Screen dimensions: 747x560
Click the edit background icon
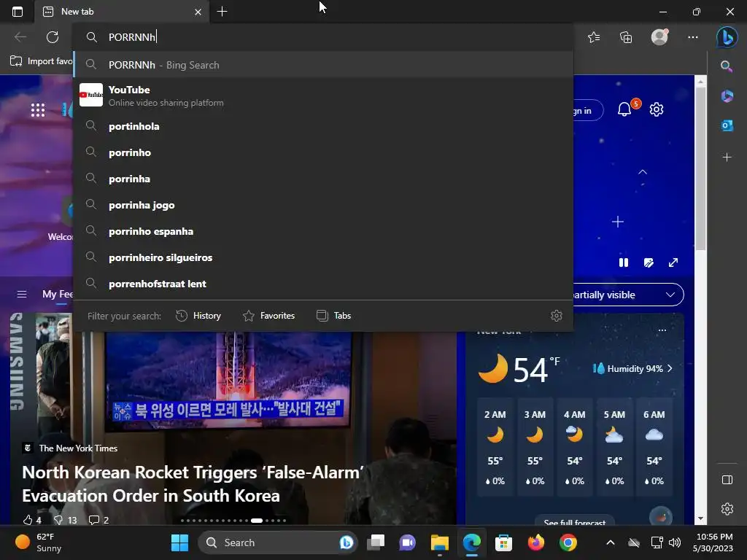pyautogui.click(x=649, y=262)
